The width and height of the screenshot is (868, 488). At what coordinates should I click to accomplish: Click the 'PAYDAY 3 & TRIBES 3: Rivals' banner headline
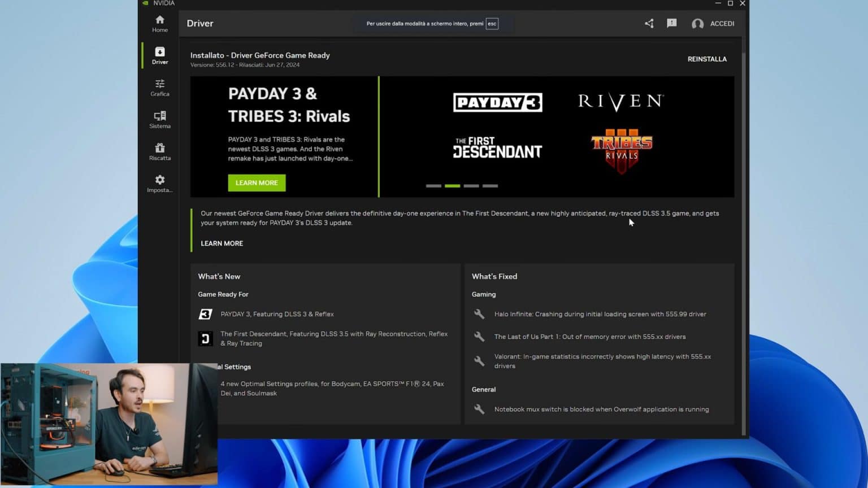click(289, 105)
